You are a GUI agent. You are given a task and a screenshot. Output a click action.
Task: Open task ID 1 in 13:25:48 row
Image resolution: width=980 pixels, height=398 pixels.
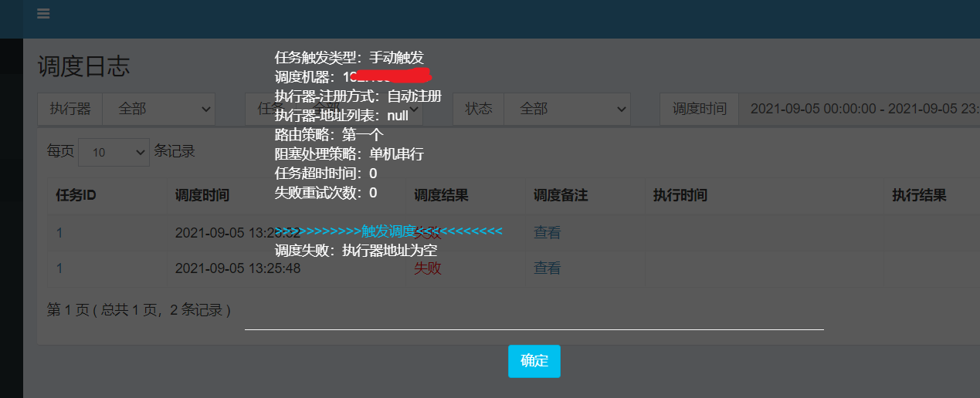coord(59,268)
